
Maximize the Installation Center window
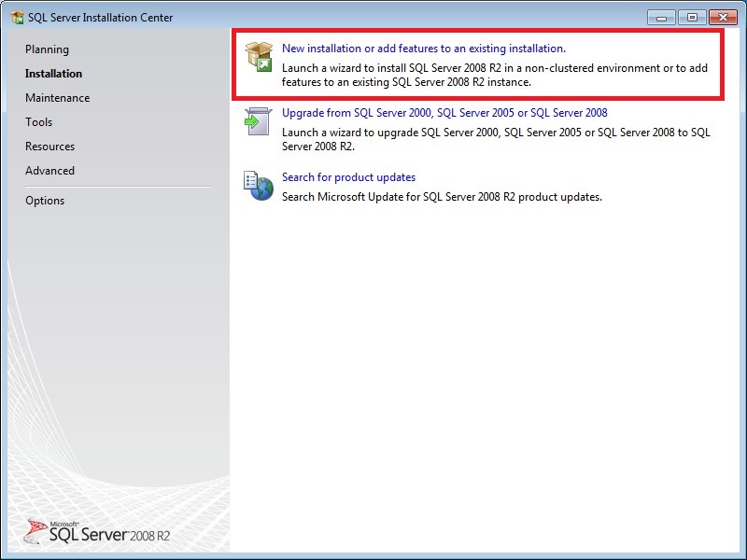pos(692,17)
